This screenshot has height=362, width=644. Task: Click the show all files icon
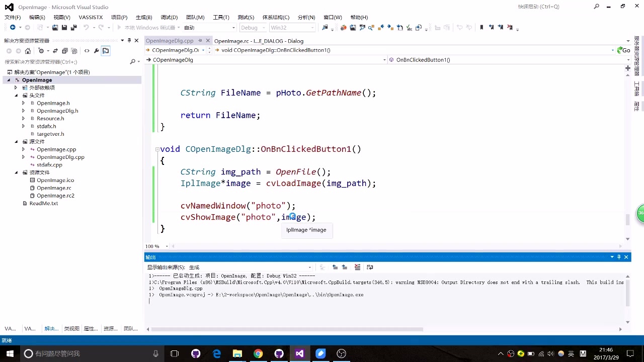tap(74, 51)
